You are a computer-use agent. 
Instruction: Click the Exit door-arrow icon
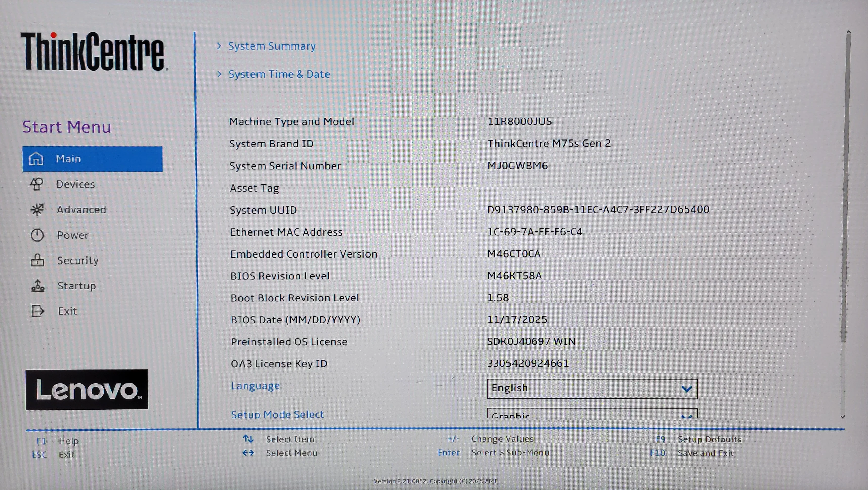38,311
